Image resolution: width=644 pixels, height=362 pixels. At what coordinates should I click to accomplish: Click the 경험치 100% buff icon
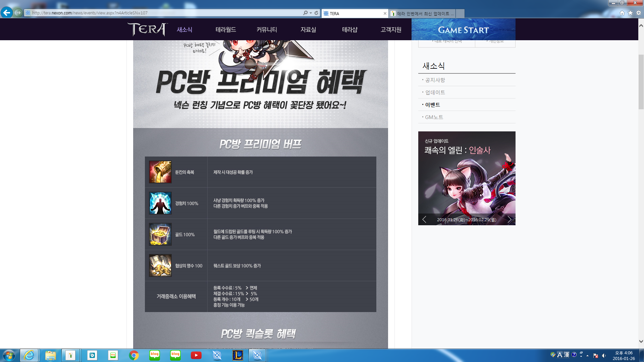[160, 203]
